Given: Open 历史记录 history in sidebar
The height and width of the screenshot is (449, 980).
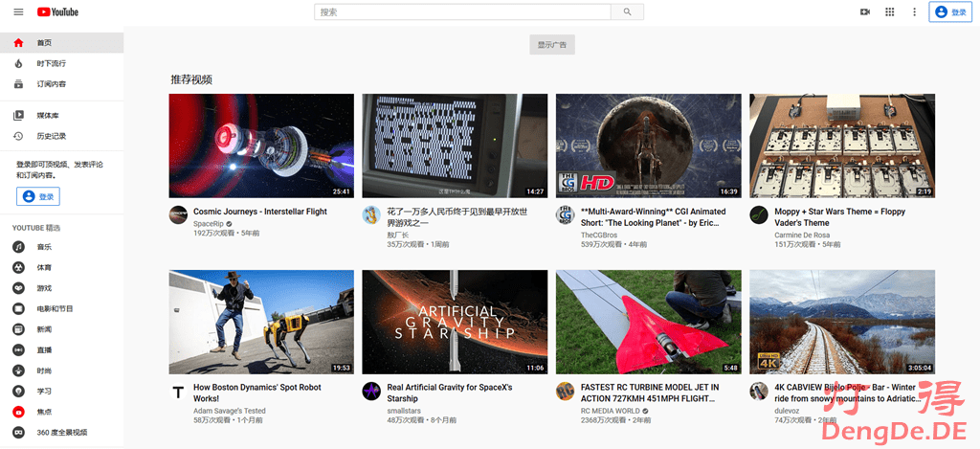Looking at the screenshot, I should 52,136.
